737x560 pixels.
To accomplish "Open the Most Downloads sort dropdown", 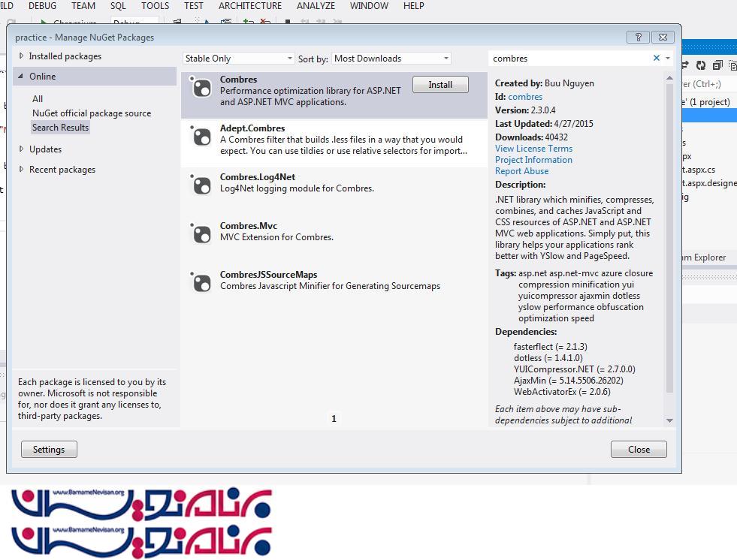I will (x=391, y=59).
